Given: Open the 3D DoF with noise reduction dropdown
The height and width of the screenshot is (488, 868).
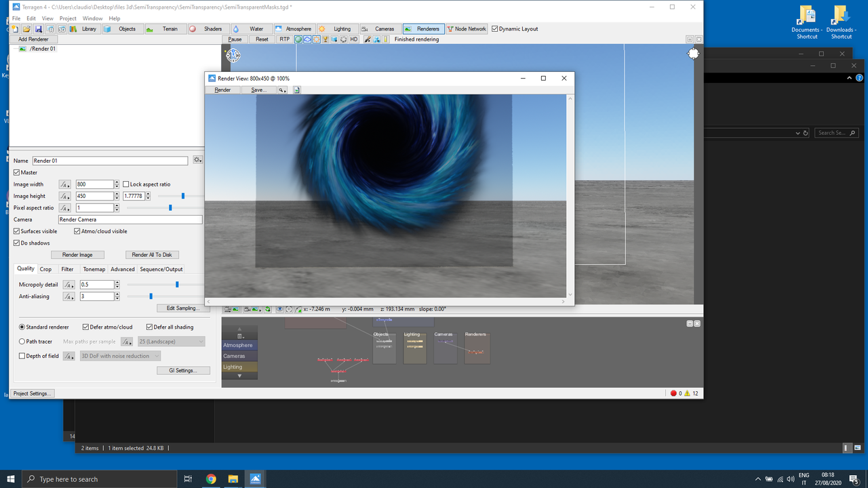Looking at the screenshot, I should coord(120,356).
